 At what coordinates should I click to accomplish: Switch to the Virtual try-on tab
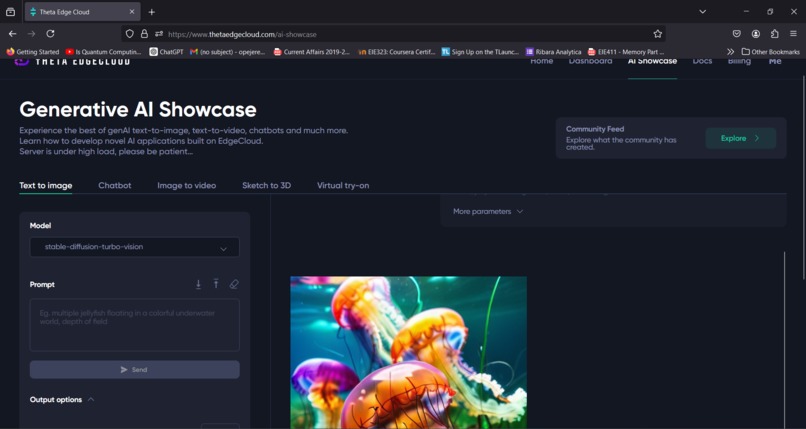(343, 185)
